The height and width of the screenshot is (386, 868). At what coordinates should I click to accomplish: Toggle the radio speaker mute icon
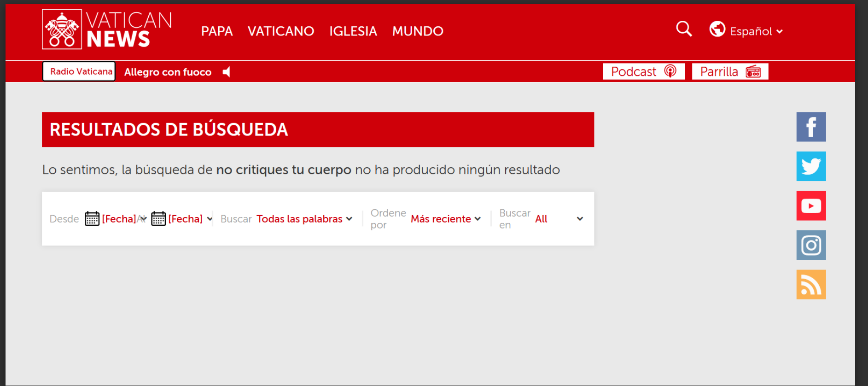(227, 72)
